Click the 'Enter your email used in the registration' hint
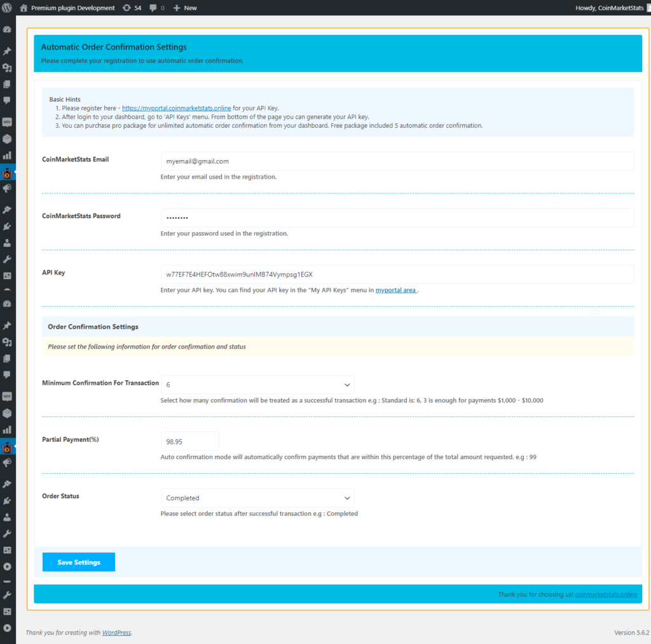The width and height of the screenshot is (651, 644). tap(219, 177)
